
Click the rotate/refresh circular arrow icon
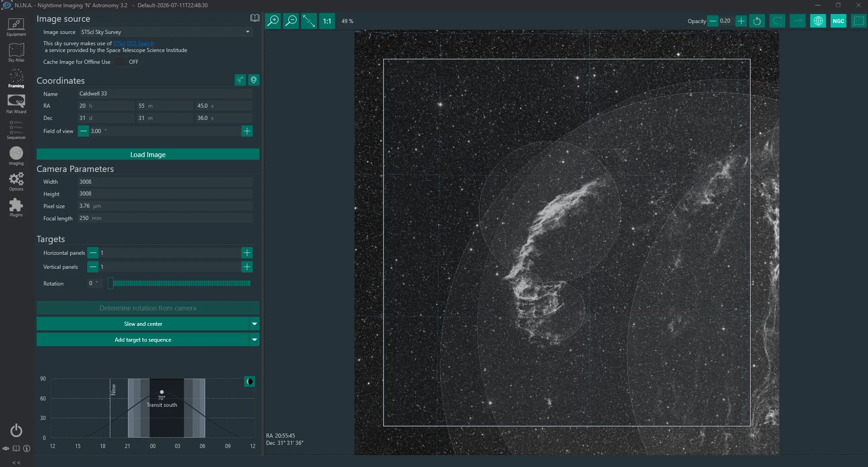click(x=757, y=21)
